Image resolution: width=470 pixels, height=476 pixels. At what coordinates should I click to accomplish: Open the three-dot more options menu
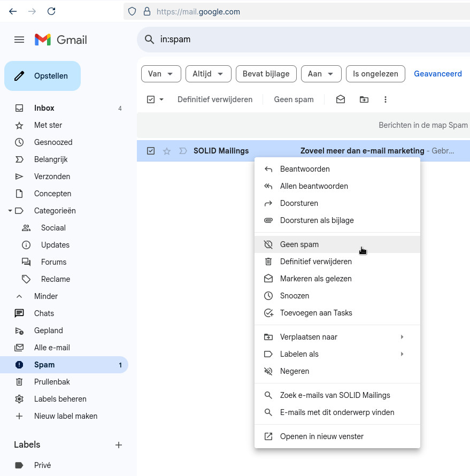tap(386, 99)
